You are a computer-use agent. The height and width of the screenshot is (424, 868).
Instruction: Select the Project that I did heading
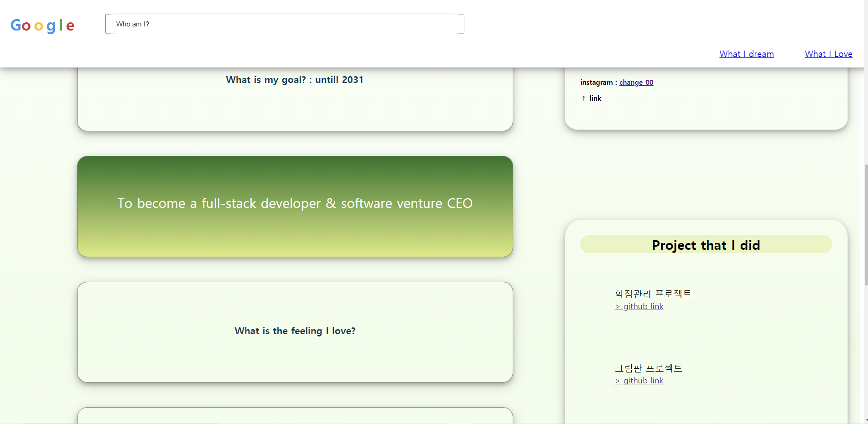[706, 245]
